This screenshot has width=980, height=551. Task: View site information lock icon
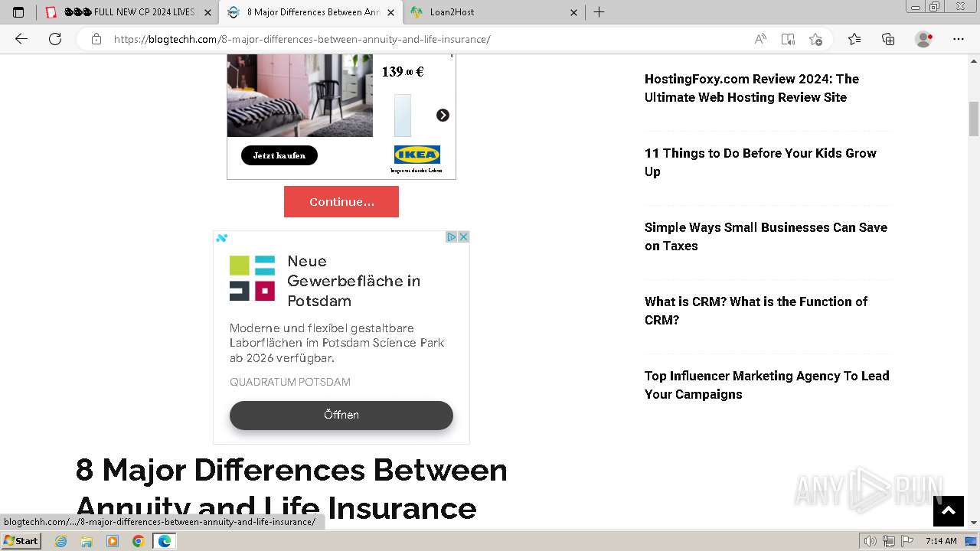coord(96,39)
